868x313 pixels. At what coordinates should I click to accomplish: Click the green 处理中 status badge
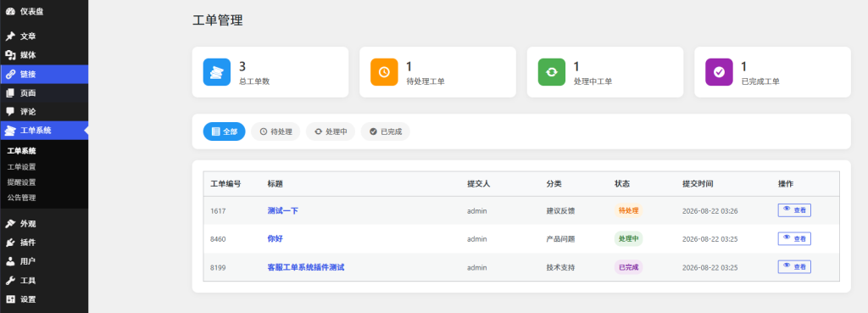click(628, 238)
